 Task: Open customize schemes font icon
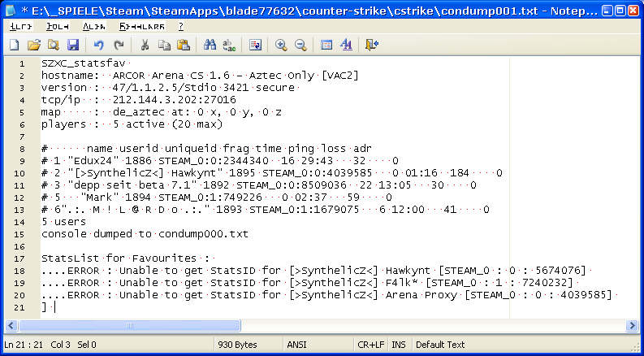tap(346, 45)
